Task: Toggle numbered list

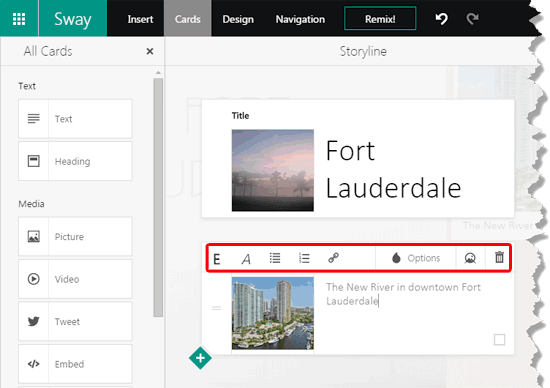Action: tap(304, 258)
